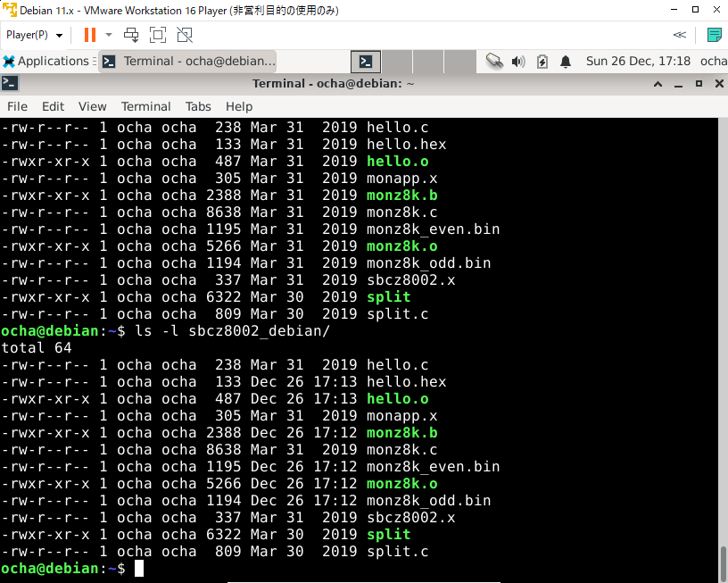This screenshot has height=583, width=728.
Task: Open the File menu in Terminal
Action: click(x=17, y=106)
